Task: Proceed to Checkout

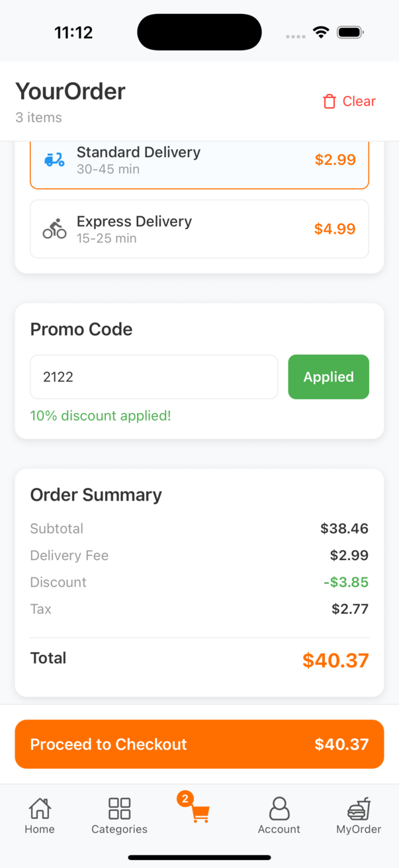Action: [x=199, y=744]
